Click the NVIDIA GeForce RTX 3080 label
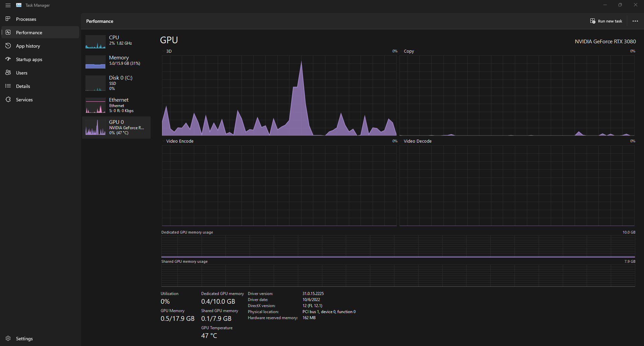 coord(605,41)
